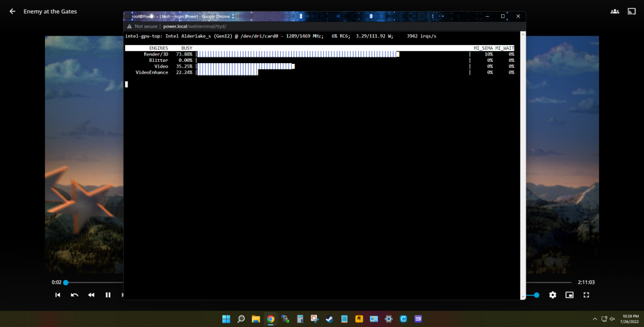This screenshot has width=644, height=327.
Task: Open the purple app icon on taskbar
Action: 418,319
